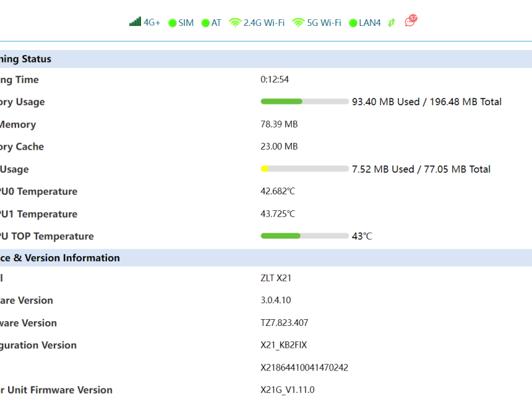This screenshot has height=399, width=532.
Task: Click the Version Information section header
Action: pyautogui.click(x=60, y=258)
